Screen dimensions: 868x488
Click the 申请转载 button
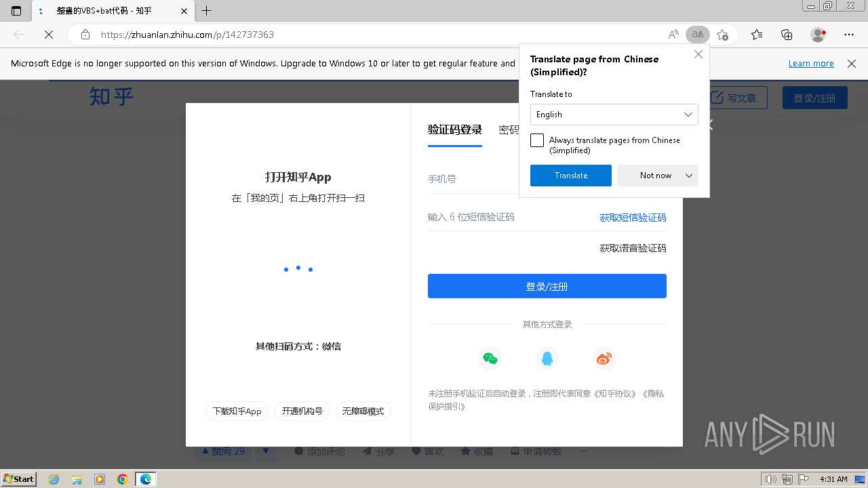(x=536, y=451)
